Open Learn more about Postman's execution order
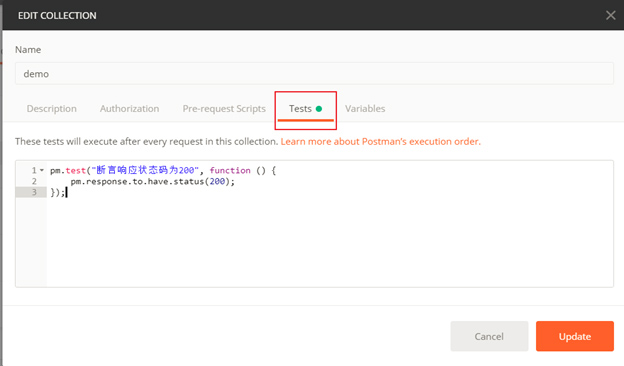Screen dimensions: 624x366 380,142
